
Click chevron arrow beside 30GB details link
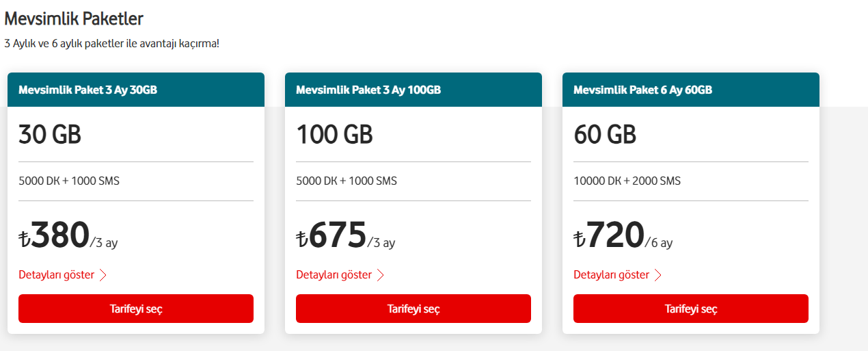(103, 276)
